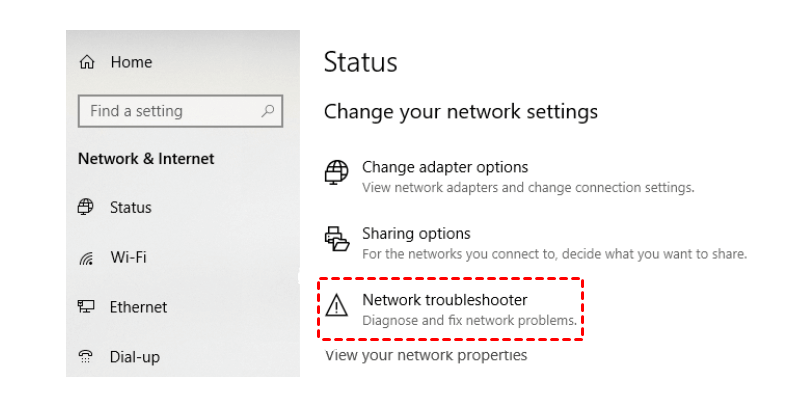Open the Home settings page
Viewport: 800px width, 400px height.
[x=131, y=62]
